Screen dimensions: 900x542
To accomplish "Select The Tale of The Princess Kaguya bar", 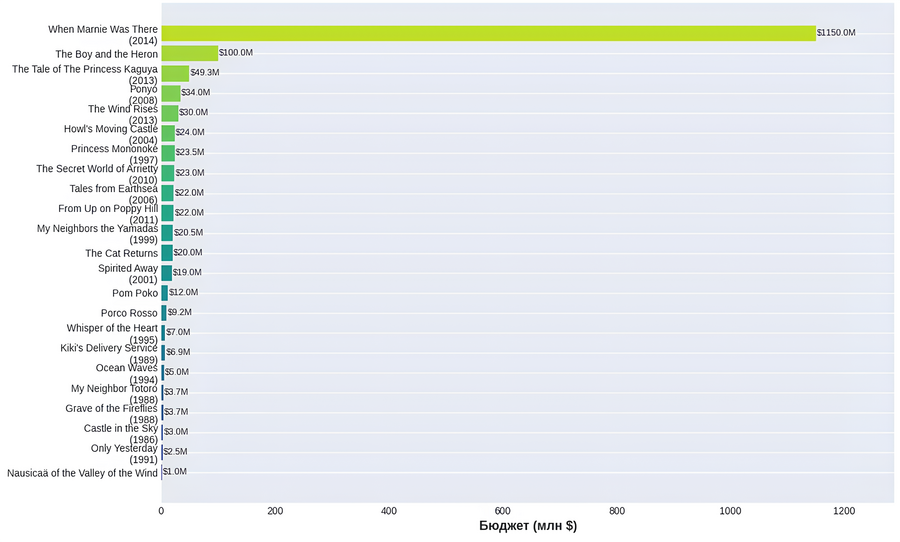I will click(x=175, y=73).
